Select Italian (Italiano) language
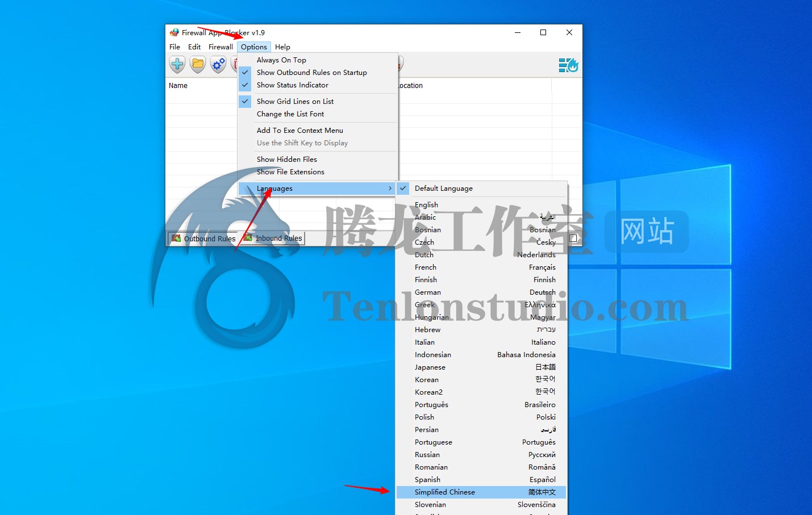The height and width of the screenshot is (515, 812). point(481,342)
